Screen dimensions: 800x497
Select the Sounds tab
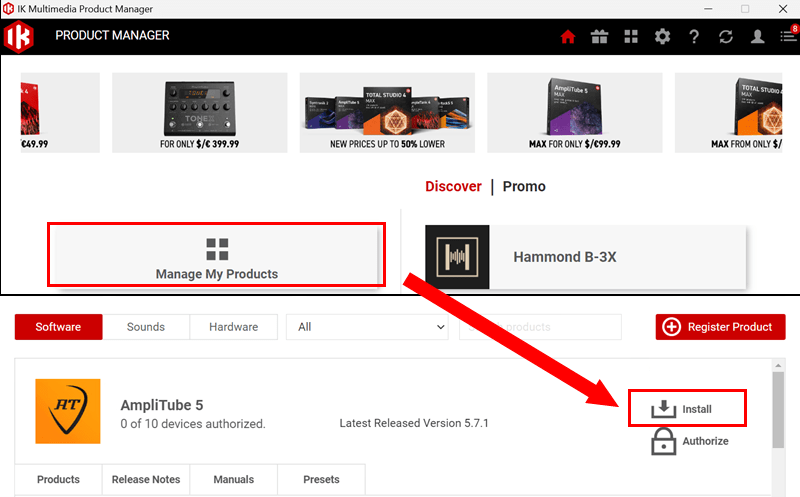point(146,327)
